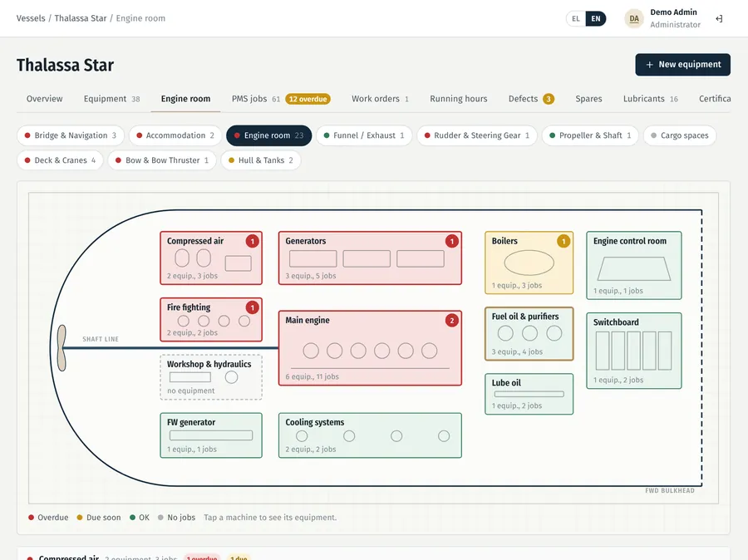Click the yellow badge on Boilers card
This screenshot has height=560, width=748.
[x=563, y=241]
